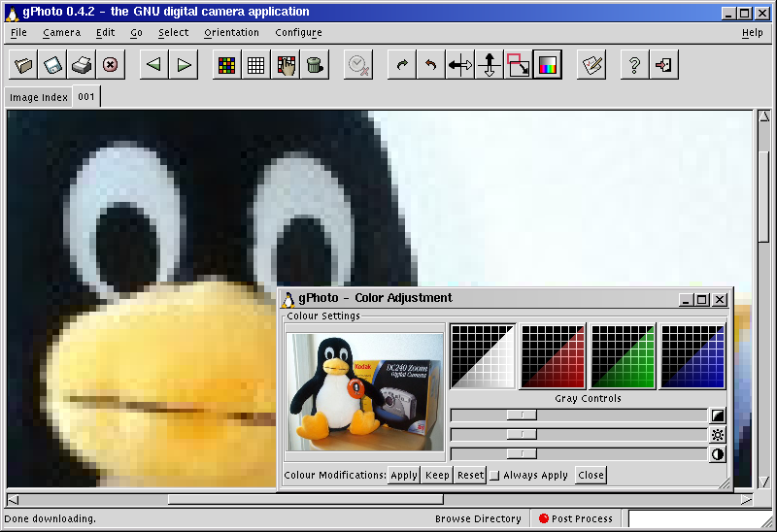Screen dimensions: 777x532
Task: Open the File menu
Action: tap(18, 33)
